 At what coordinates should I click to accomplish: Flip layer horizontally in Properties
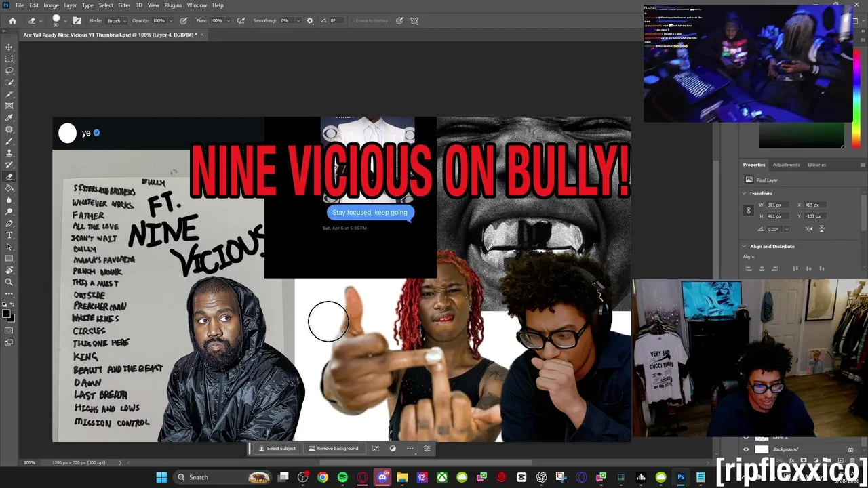[809, 229]
